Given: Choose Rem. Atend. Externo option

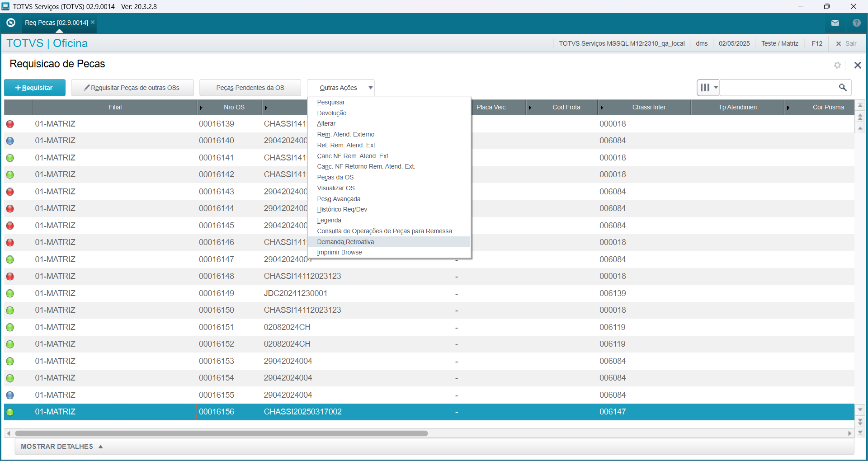Looking at the screenshot, I should (389, 134).
